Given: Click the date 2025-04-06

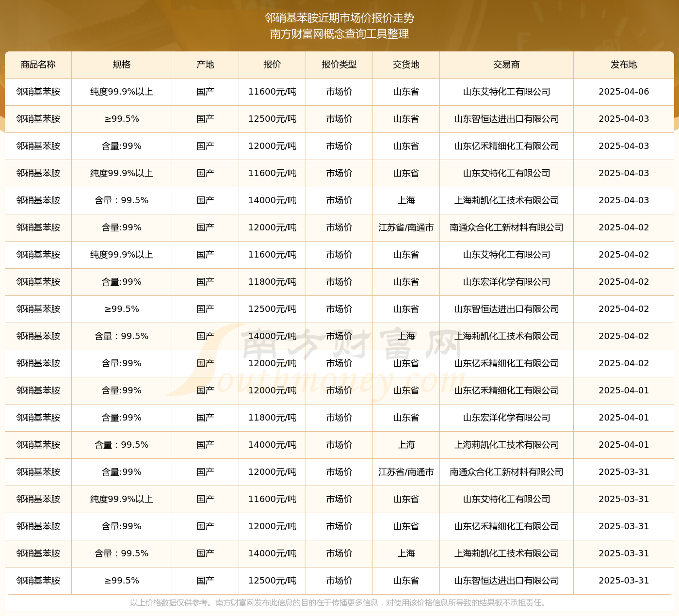Looking at the screenshot, I should click(624, 92).
